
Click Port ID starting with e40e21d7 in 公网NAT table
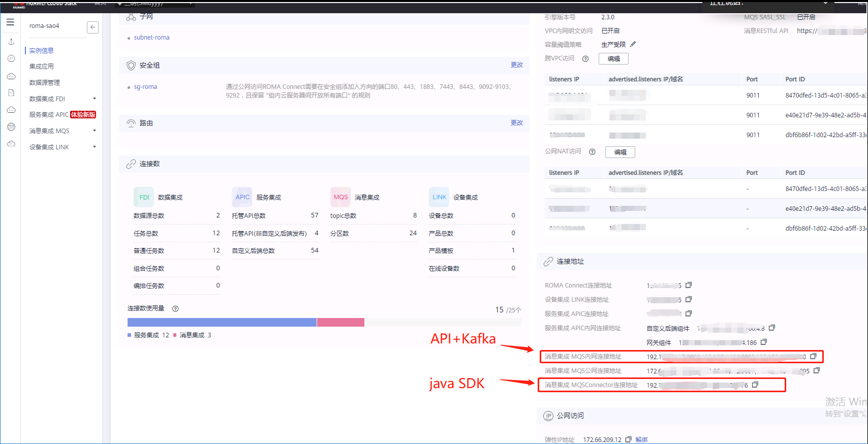(825, 209)
